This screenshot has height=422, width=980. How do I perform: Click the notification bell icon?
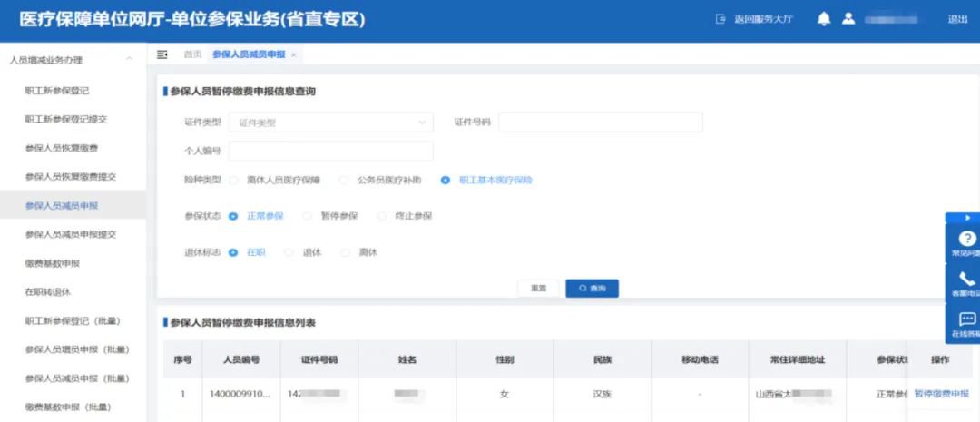point(824,19)
